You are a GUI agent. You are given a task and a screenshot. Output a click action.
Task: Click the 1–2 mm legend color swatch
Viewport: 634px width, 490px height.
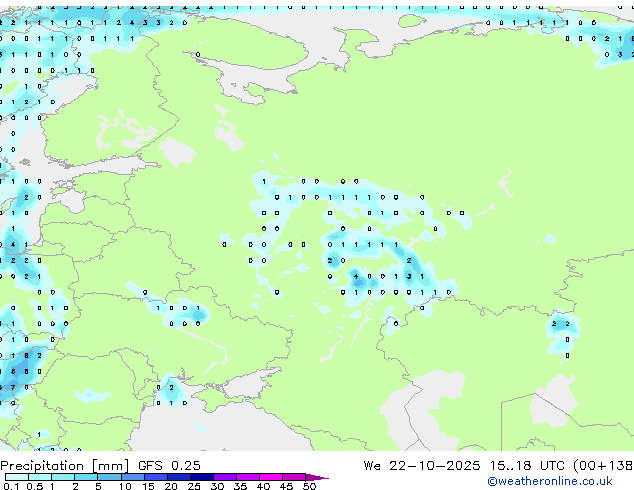[x=63, y=477]
